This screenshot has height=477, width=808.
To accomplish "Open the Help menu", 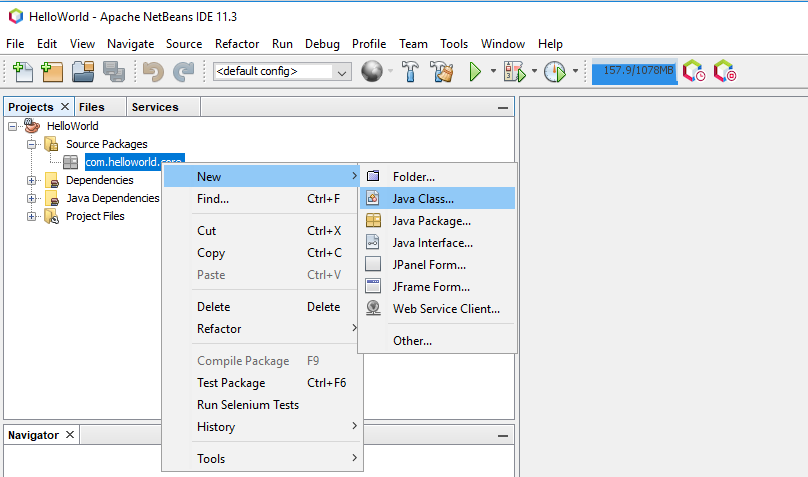I will tap(550, 44).
